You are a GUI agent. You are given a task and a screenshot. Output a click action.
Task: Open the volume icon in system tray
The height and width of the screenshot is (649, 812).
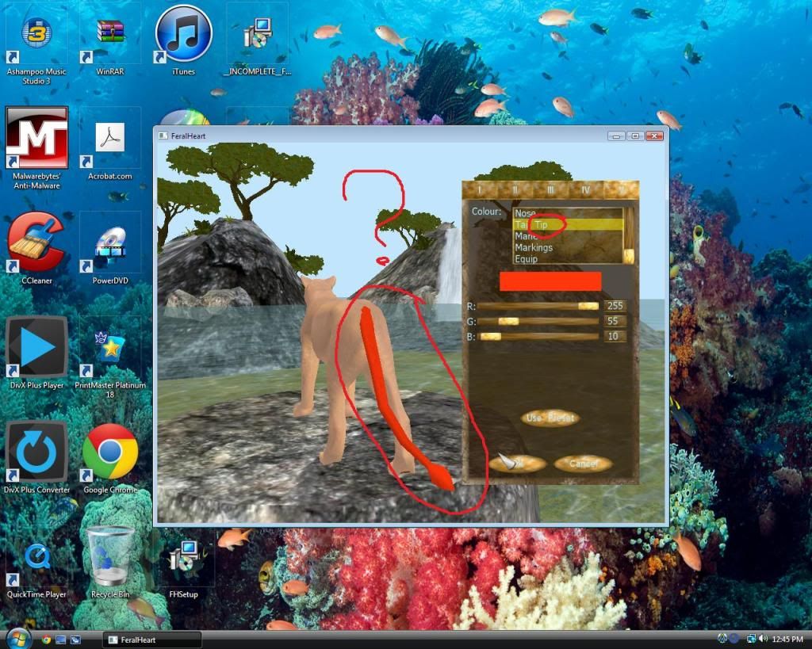coord(763,639)
